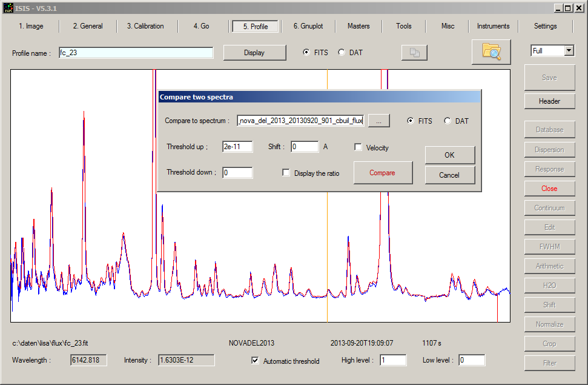Select DAT radio in Compare two spectra dialog

pyautogui.click(x=448, y=121)
